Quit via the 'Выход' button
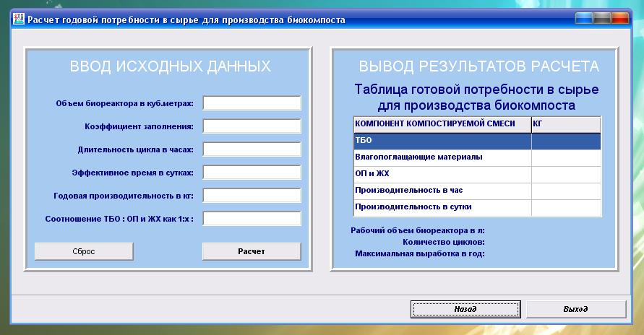 click(x=576, y=309)
